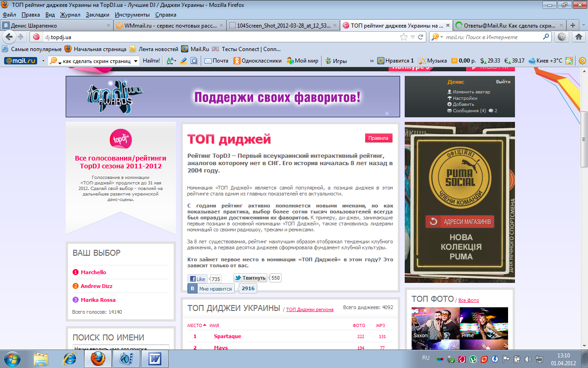Click the Поиск по имени input field
The image size is (588, 368).
point(121,348)
